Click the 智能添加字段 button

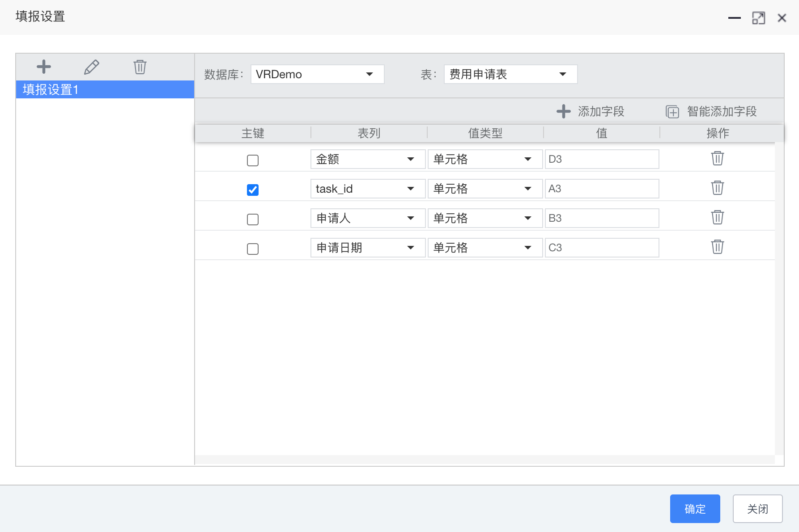[x=711, y=111]
